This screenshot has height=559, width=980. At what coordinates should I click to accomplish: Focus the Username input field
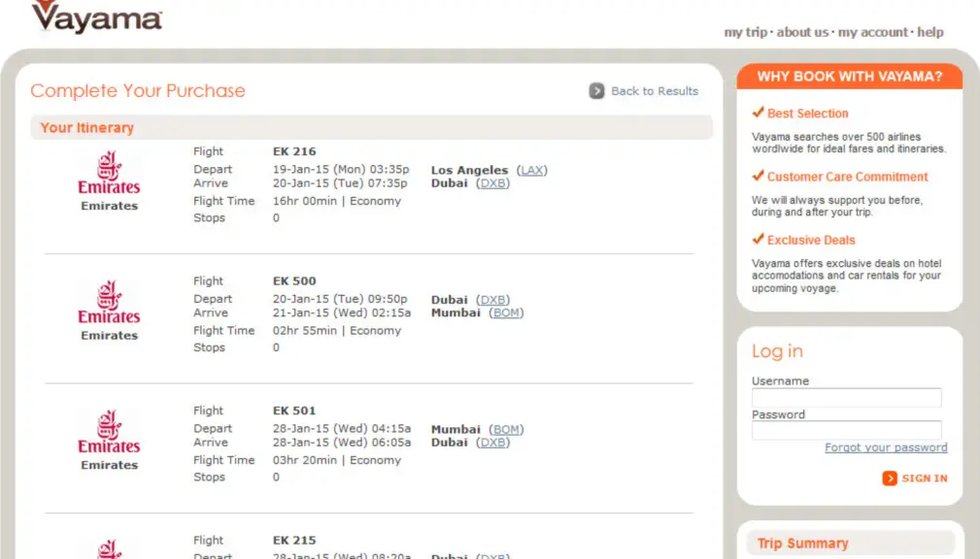tap(846, 398)
